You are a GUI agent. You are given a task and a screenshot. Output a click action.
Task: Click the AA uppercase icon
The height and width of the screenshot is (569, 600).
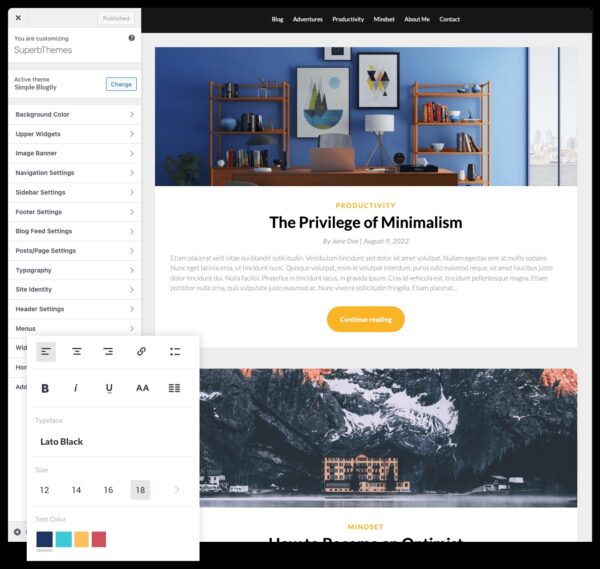click(142, 388)
